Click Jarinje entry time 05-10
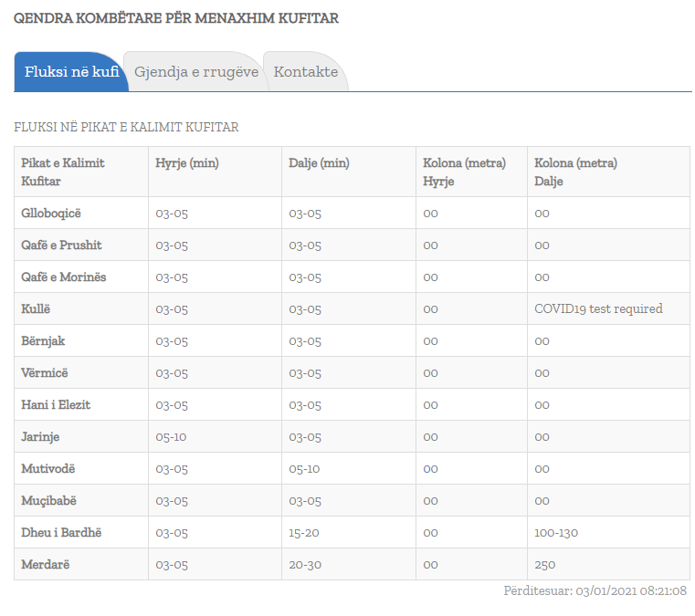 click(x=171, y=437)
